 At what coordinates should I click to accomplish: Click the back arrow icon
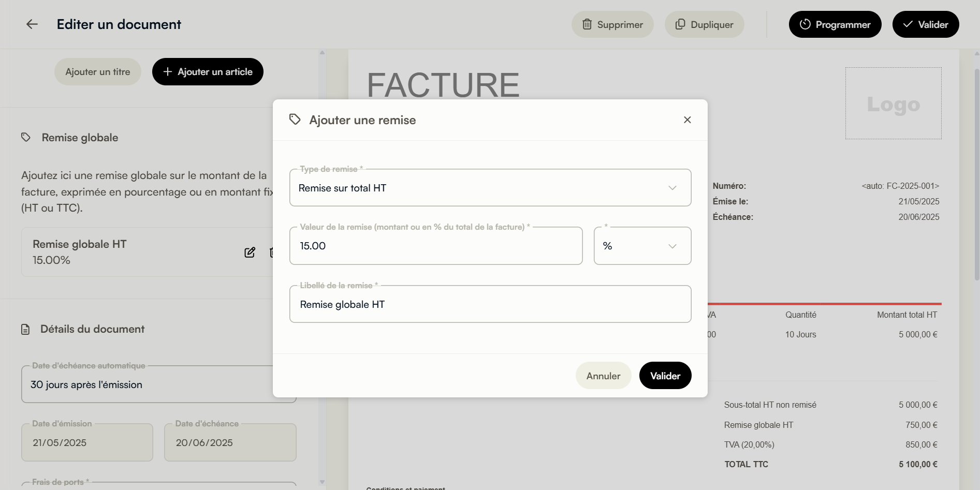point(32,24)
